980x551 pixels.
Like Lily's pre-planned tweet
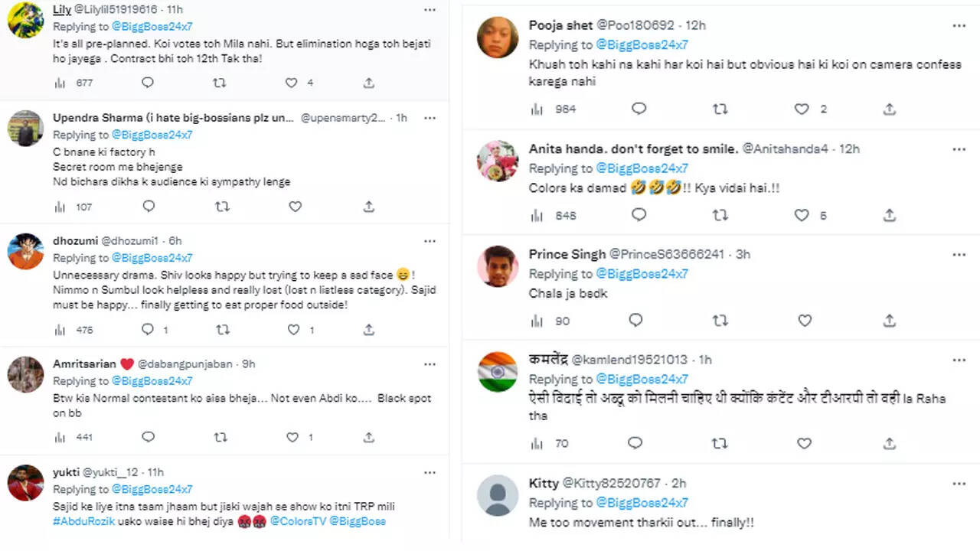click(292, 83)
